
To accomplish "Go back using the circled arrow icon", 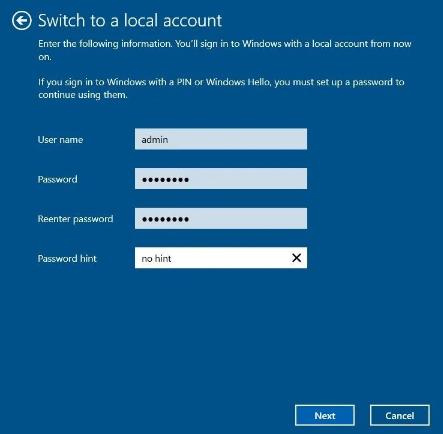I will (x=22, y=21).
